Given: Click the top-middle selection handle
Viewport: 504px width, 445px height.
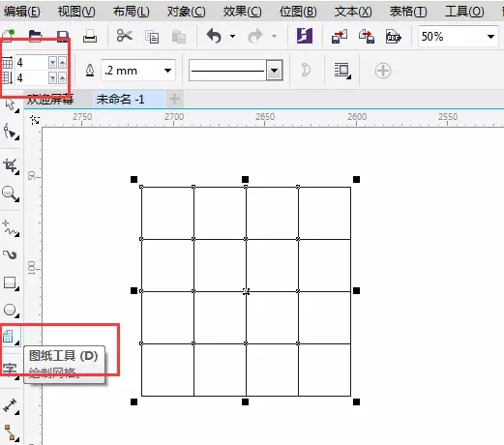Looking at the screenshot, I should coord(245,179).
